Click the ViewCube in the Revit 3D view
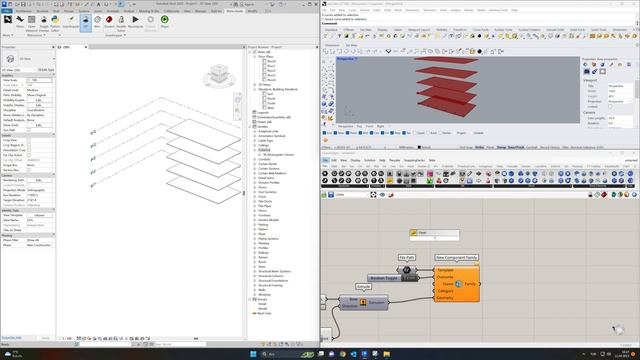The image size is (640, 360). pyautogui.click(x=219, y=75)
